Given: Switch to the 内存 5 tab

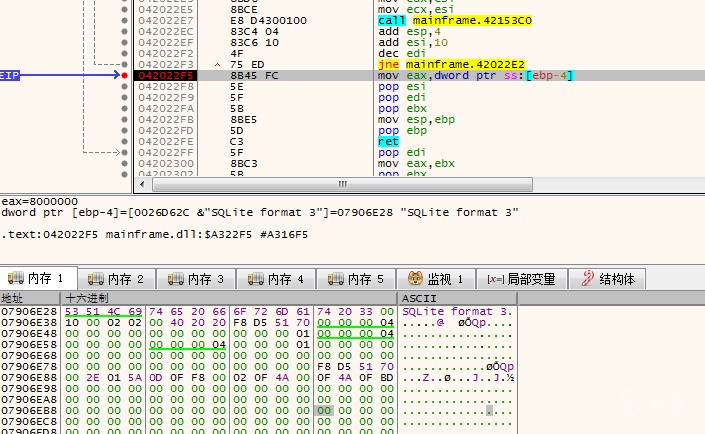Looking at the screenshot, I should [356, 279].
